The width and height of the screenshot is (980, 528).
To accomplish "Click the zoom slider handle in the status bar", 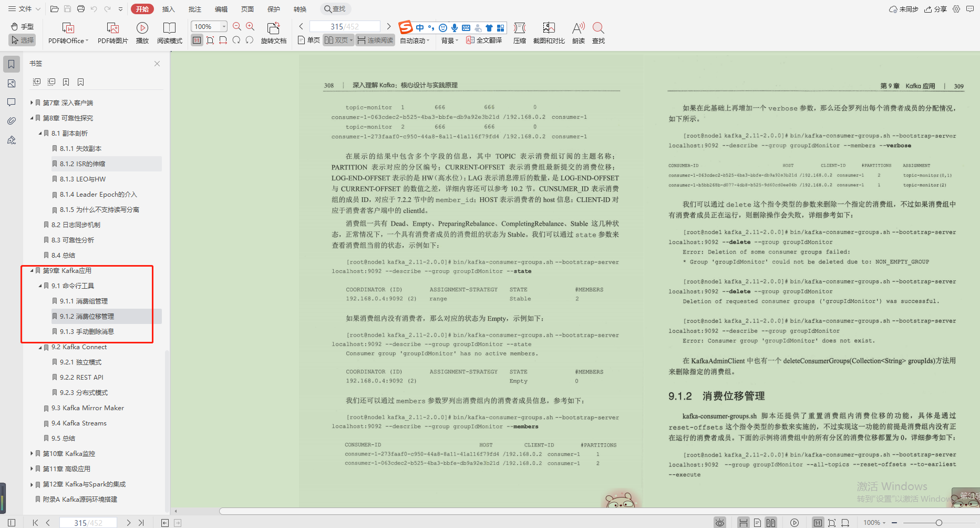I will pos(939,523).
